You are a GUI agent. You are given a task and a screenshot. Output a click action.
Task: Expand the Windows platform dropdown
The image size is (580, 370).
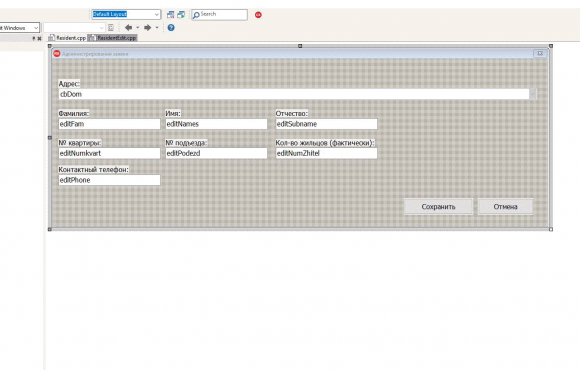pos(20,28)
